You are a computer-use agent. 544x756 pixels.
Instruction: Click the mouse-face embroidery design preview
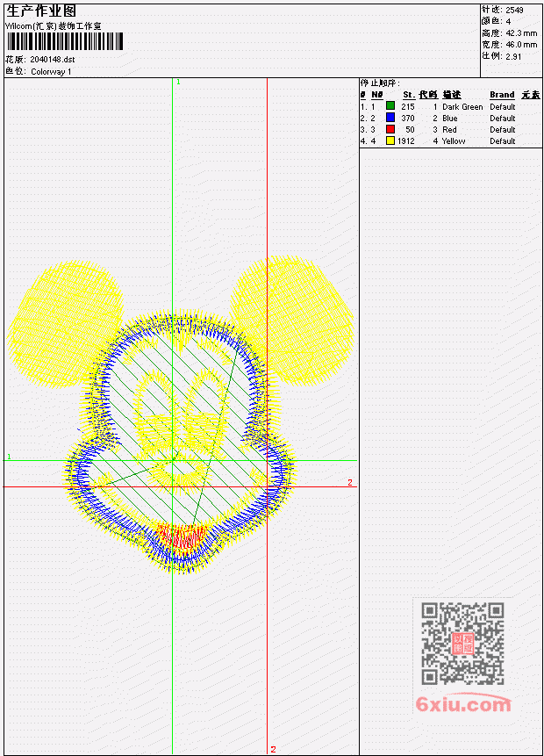click(180, 414)
